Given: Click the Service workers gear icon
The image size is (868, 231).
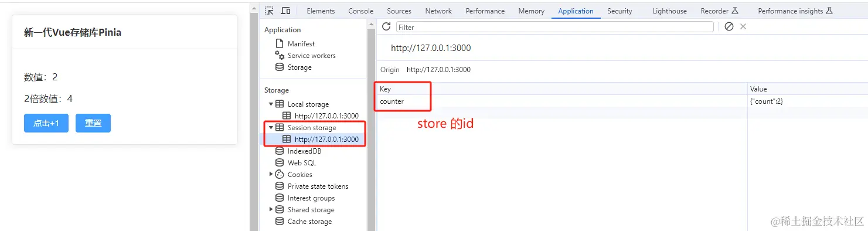Looking at the screenshot, I should (280, 55).
